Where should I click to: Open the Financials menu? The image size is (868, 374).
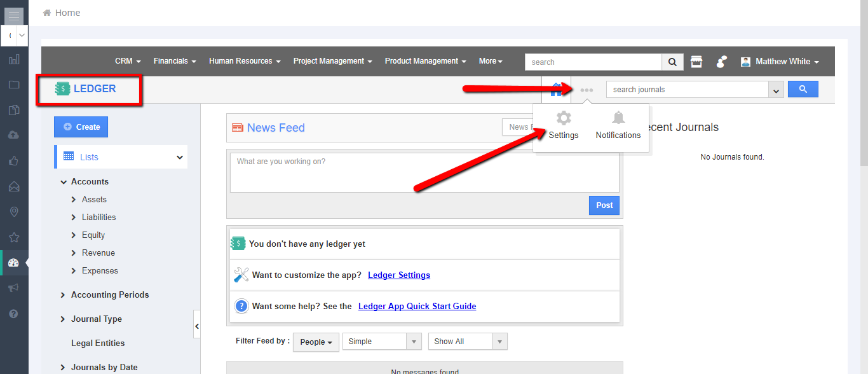point(174,62)
